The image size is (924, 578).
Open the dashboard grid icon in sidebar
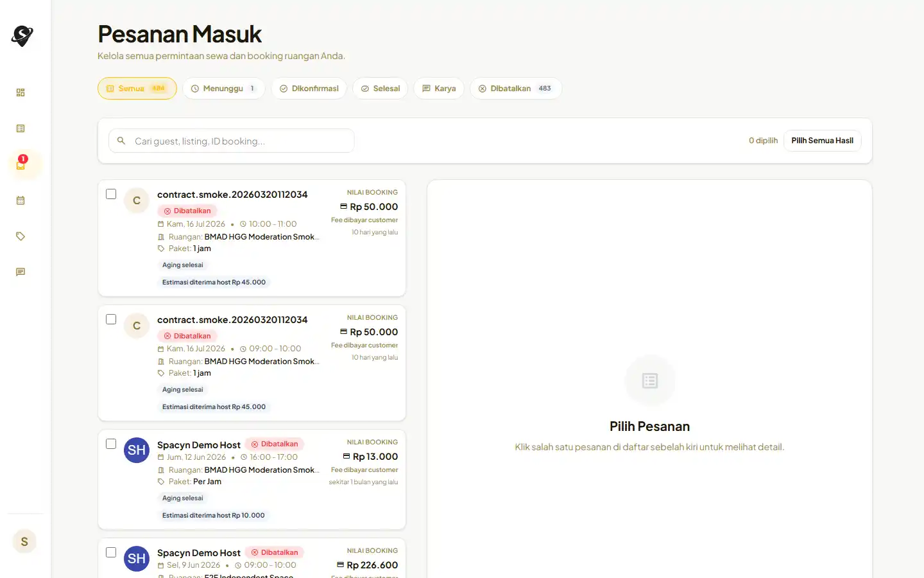pos(21,92)
